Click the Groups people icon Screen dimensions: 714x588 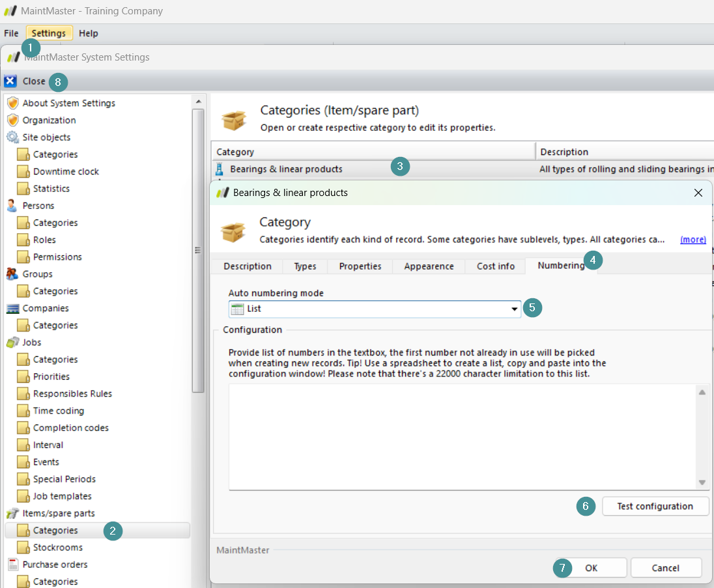tap(12, 274)
